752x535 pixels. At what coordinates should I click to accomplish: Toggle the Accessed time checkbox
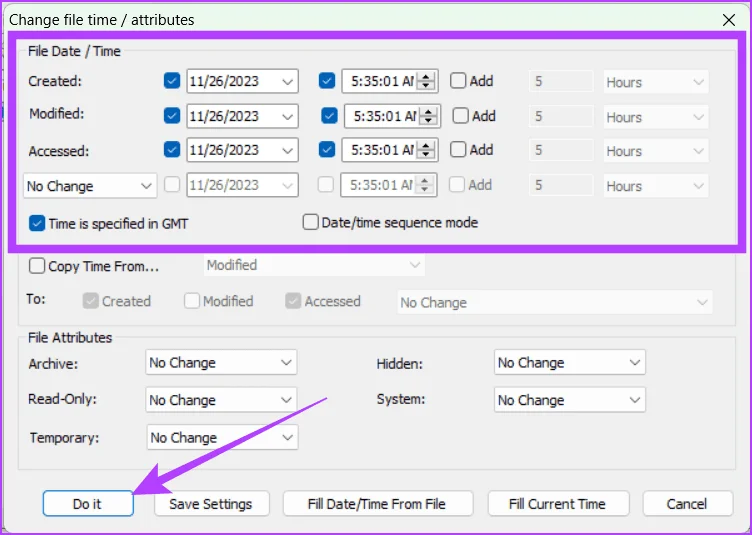[327, 150]
